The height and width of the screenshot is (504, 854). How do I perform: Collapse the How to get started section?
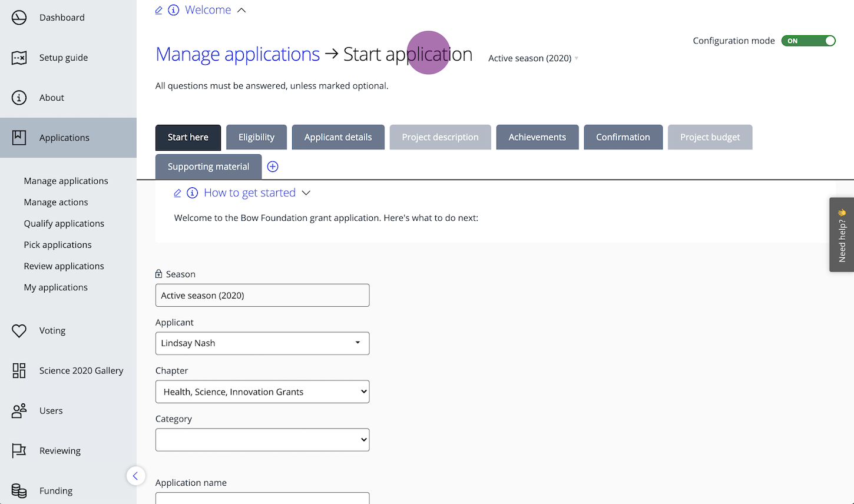[306, 193]
